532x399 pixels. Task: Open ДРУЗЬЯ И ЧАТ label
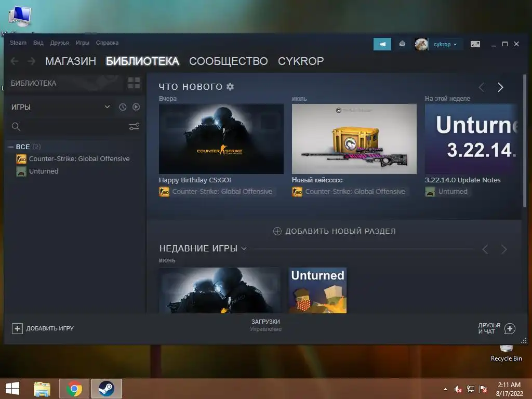click(489, 328)
